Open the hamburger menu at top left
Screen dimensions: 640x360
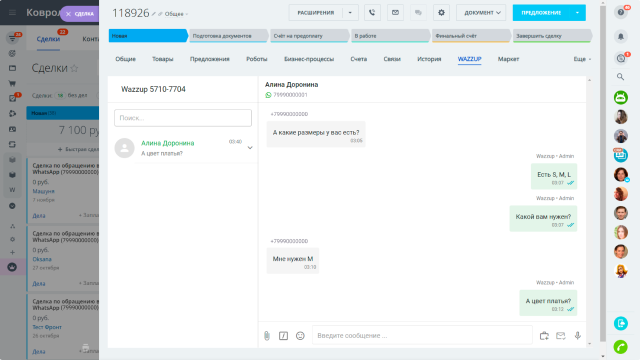(x=12, y=13)
